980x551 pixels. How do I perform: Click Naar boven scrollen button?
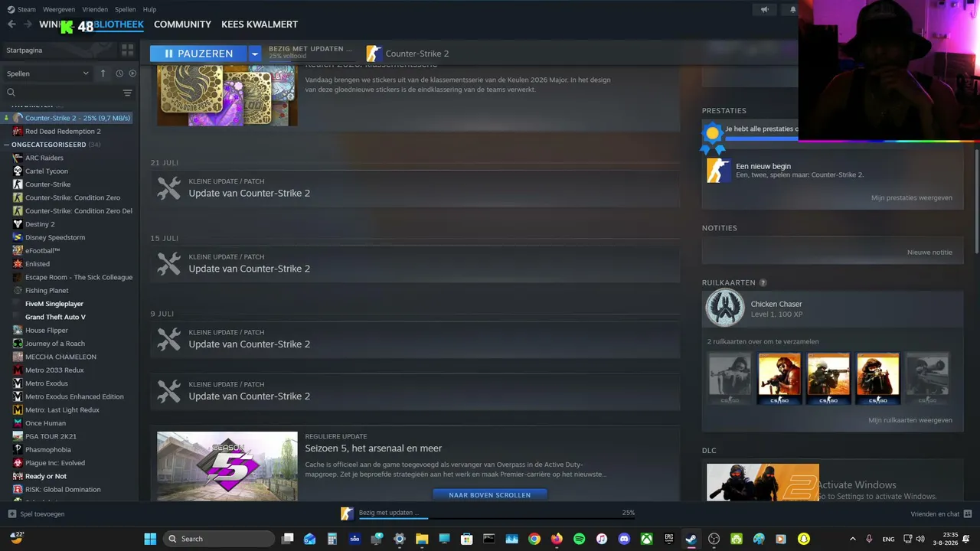489,495
